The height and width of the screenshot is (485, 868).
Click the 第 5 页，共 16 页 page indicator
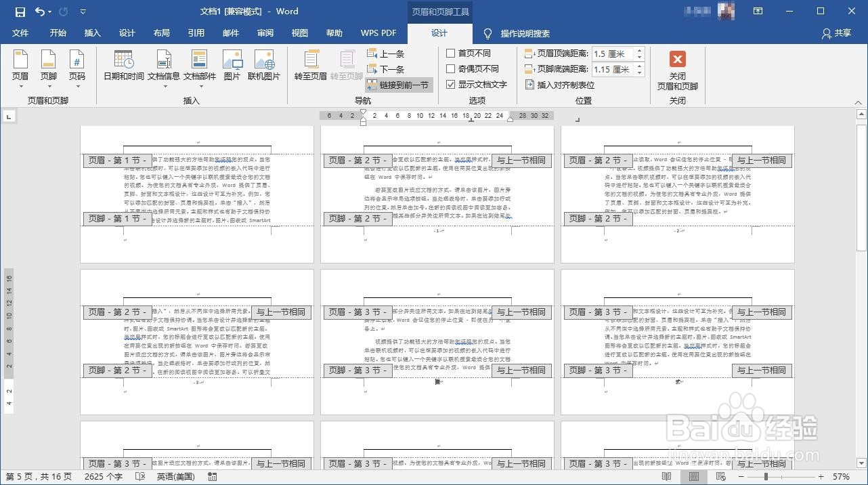[39, 477]
